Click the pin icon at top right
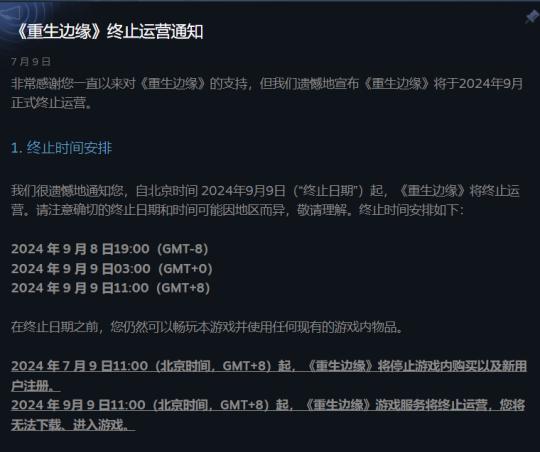 point(531,16)
